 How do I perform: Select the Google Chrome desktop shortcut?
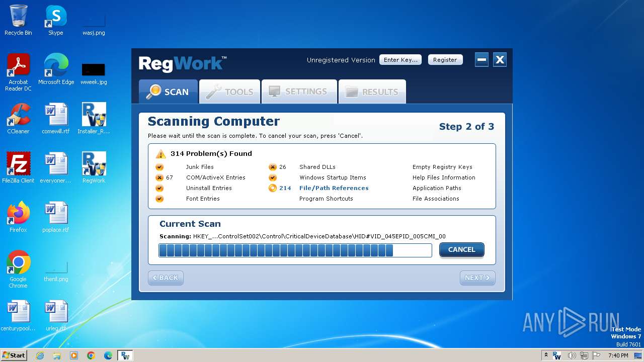pos(18,270)
